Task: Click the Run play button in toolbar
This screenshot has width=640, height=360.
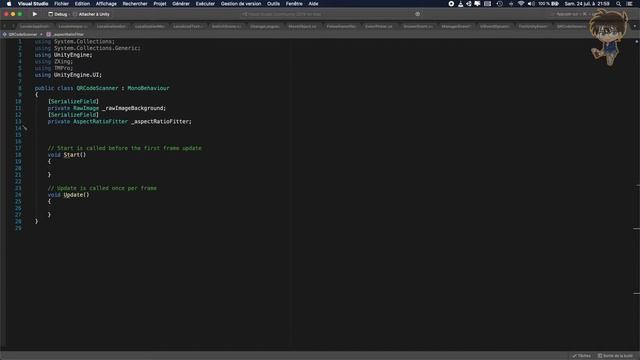Action: tap(35, 14)
